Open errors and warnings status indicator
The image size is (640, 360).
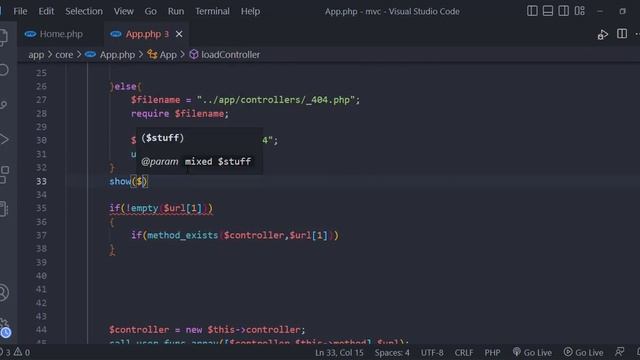(16, 352)
